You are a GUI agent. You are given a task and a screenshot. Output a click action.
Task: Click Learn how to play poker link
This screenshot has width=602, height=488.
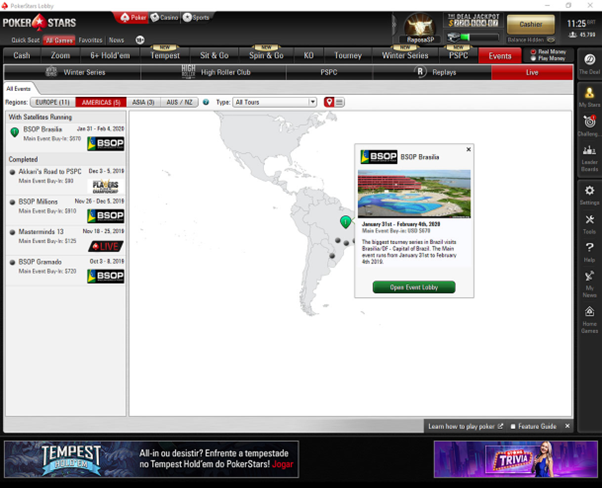coord(465,426)
